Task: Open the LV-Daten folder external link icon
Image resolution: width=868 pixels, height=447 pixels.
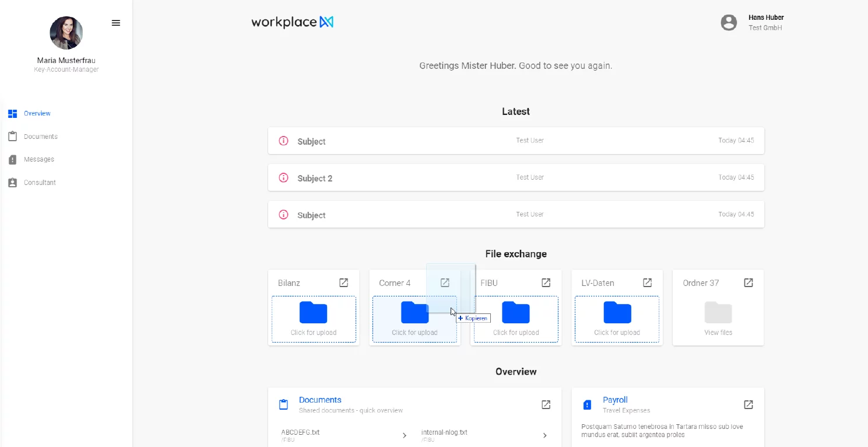Action: click(647, 282)
